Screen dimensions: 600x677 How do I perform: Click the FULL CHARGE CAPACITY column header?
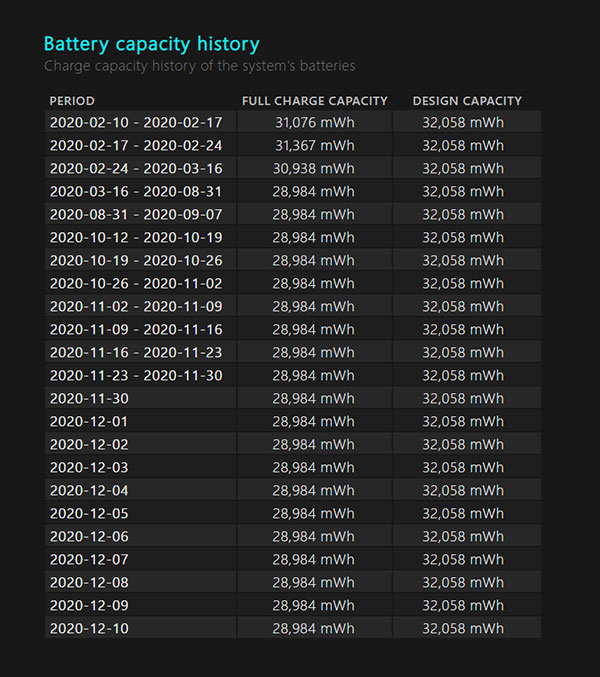[315, 101]
